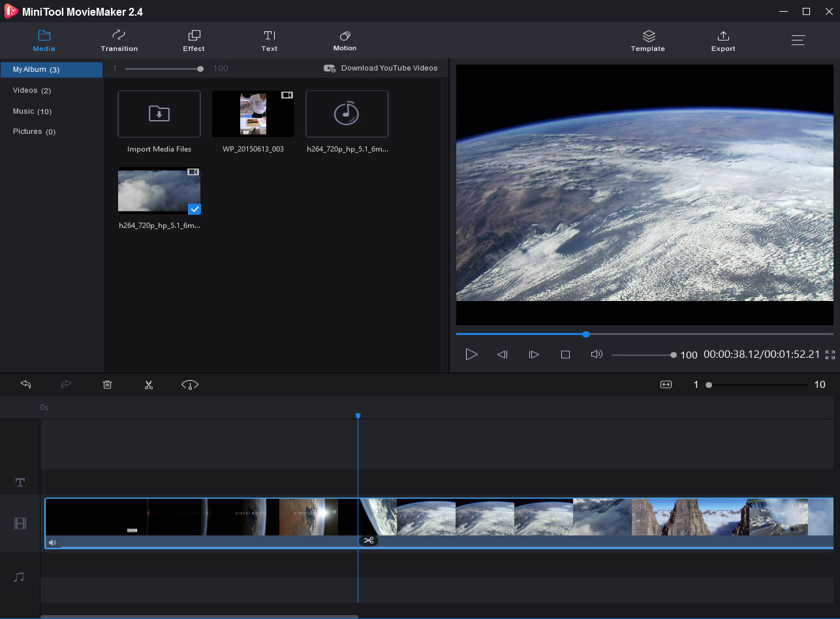Click the Export button
The width and height of the screenshot is (840, 619).
tap(723, 40)
